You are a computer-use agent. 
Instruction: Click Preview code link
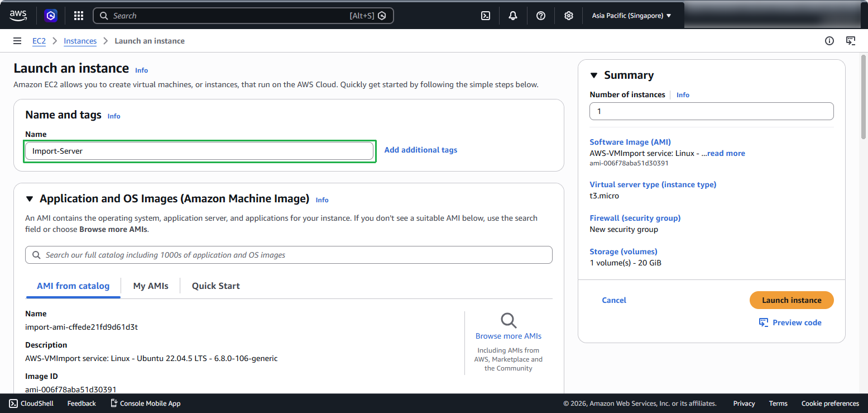pos(797,322)
